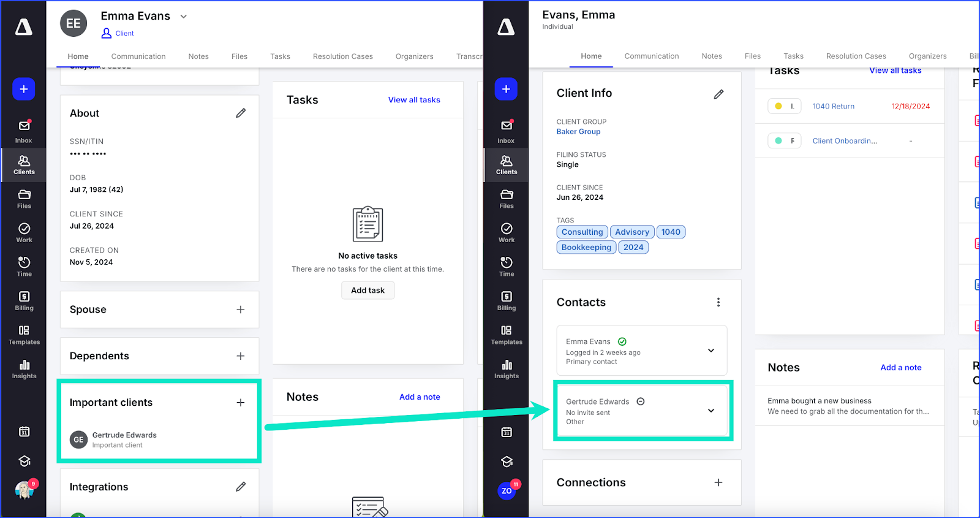This screenshot has width=980, height=518.
Task: Click the Add task button
Action: point(367,291)
